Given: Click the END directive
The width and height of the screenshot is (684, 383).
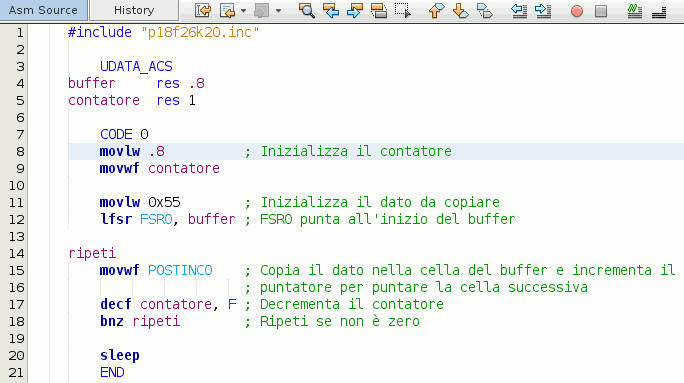Looking at the screenshot, I should (x=112, y=373).
